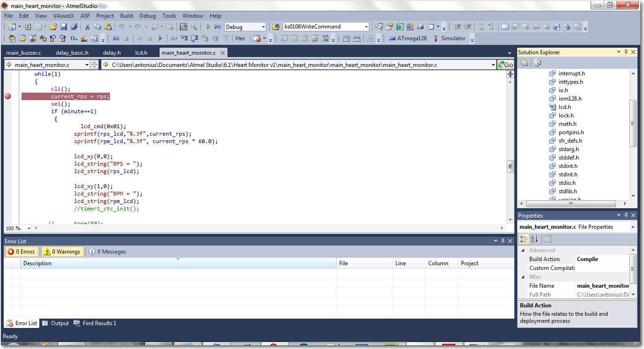Click Solution Explorer Properties icon
644x349 pixels.
click(x=524, y=63)
